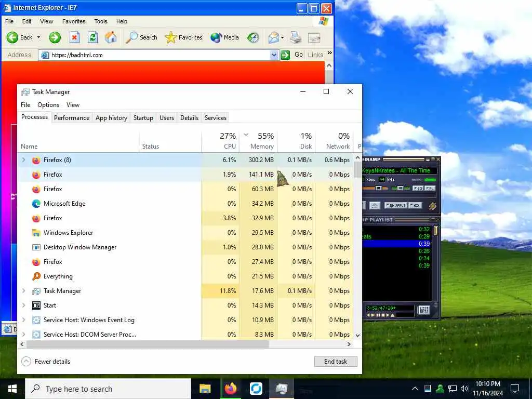Click Fewer details in Task Manager

point(46,362)
